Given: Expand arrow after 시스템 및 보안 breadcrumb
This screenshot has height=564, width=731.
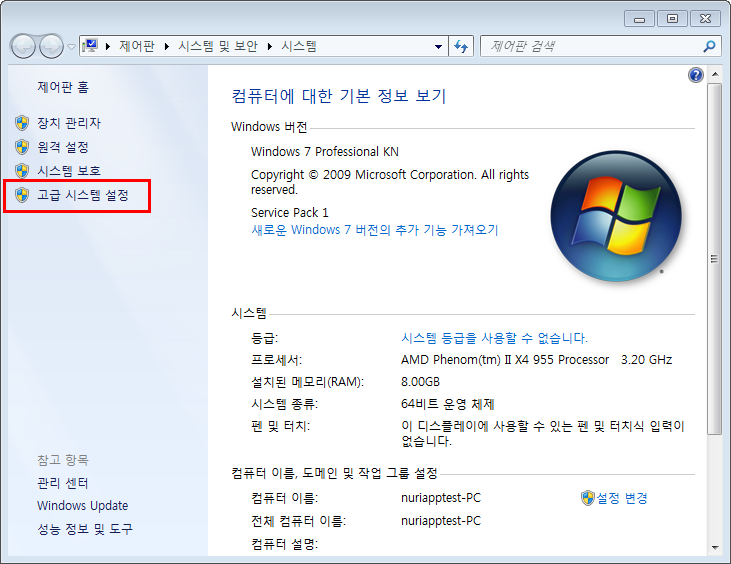Looking at the screenshot, I should [x=269, y=46].
